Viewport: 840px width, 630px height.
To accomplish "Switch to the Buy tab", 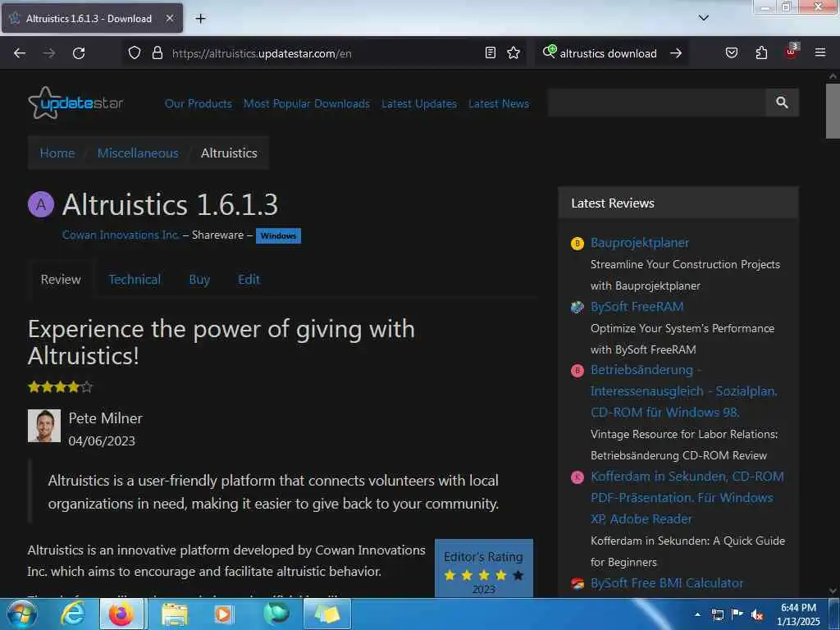I will 199,279.
